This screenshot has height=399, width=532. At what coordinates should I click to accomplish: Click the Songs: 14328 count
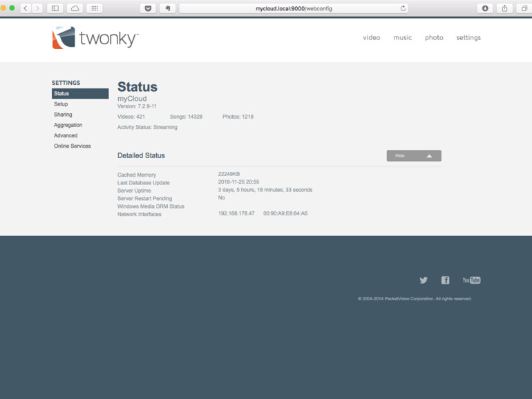[186, 117]
